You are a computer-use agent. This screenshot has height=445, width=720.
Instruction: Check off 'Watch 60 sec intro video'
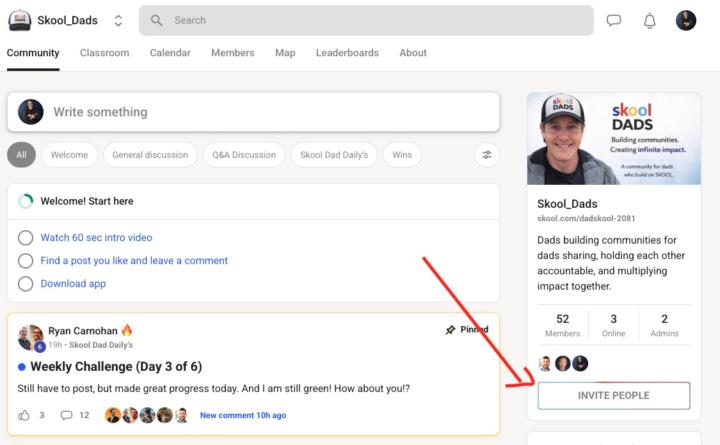26,238
